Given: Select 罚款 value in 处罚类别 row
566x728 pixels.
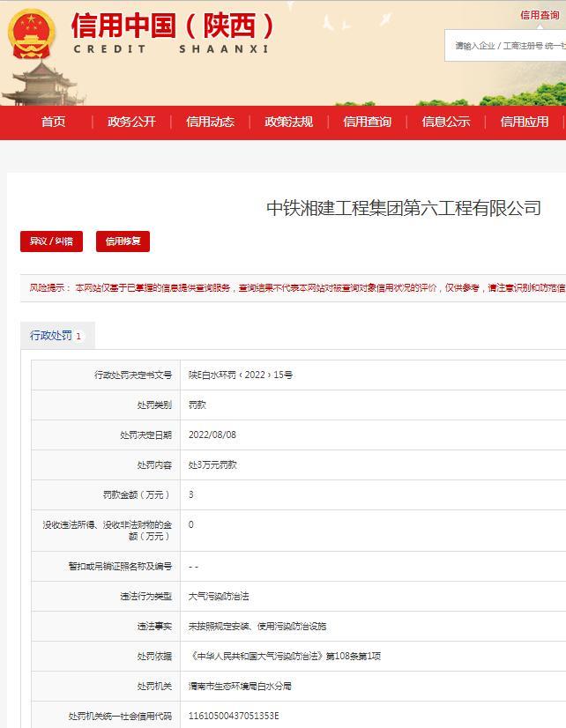Looking at the screenshot, I should pos(197,405).
